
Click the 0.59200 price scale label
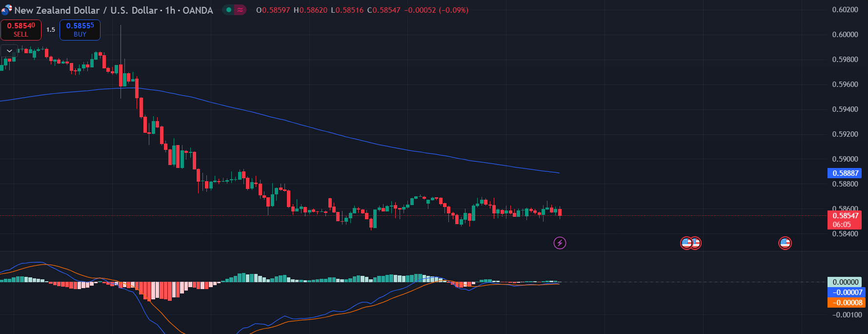pyautogui.click(x=845, y=134)
